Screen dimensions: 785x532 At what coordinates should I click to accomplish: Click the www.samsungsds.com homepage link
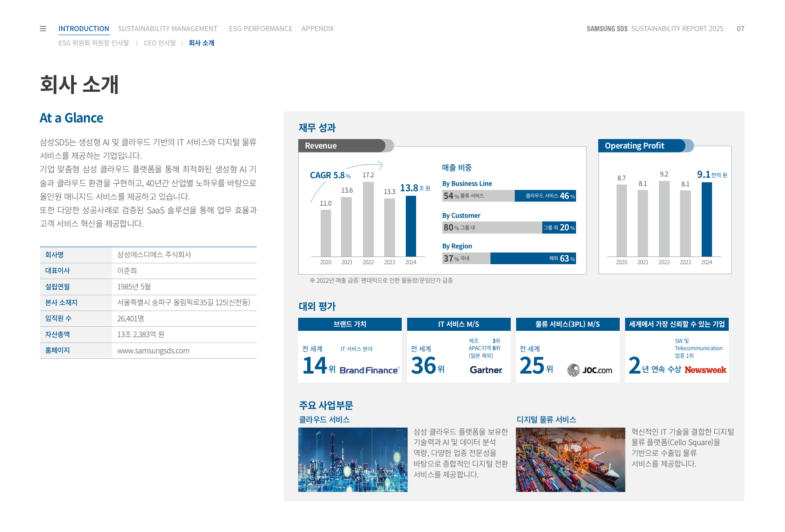(x=153, y=351)
